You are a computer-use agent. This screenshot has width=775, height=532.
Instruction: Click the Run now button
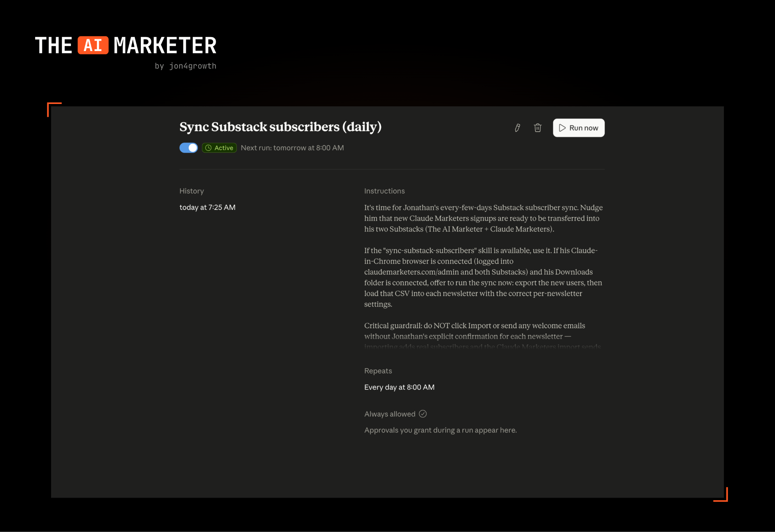[x=579, y=128]
